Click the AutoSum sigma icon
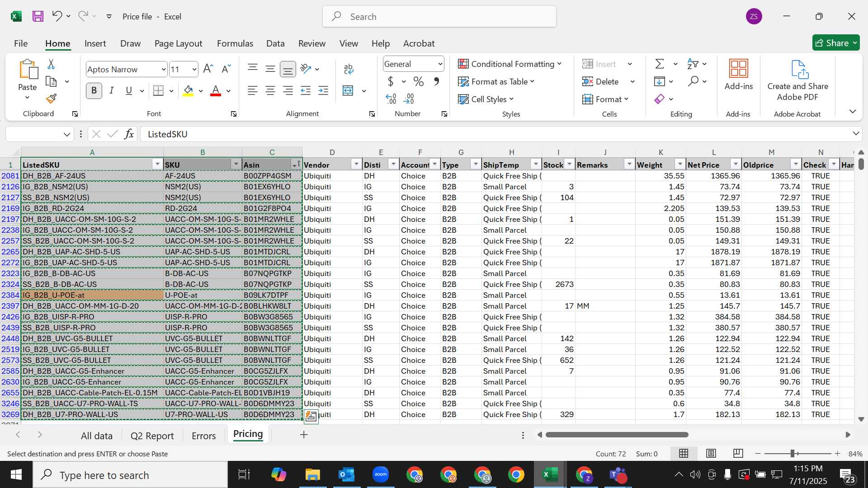The height and width of the screenshot is (488, 868). 660,64
